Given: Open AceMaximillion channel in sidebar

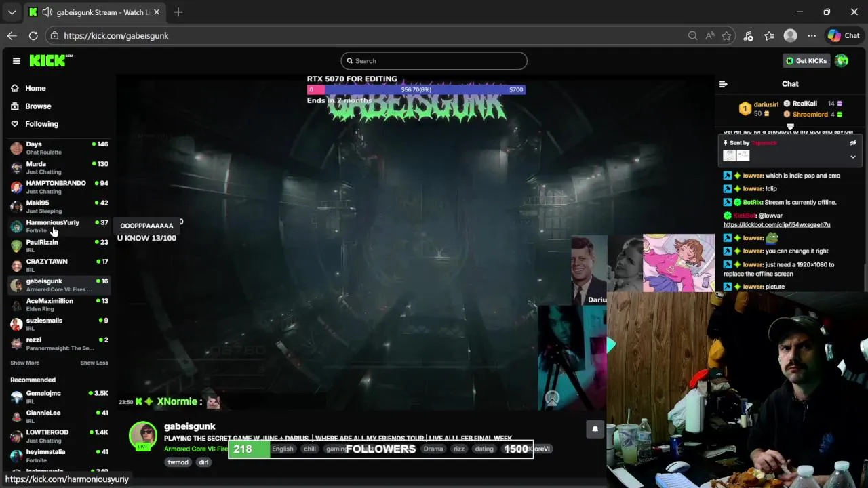Looking at the screenshot, I should click(x=59, y=304).
